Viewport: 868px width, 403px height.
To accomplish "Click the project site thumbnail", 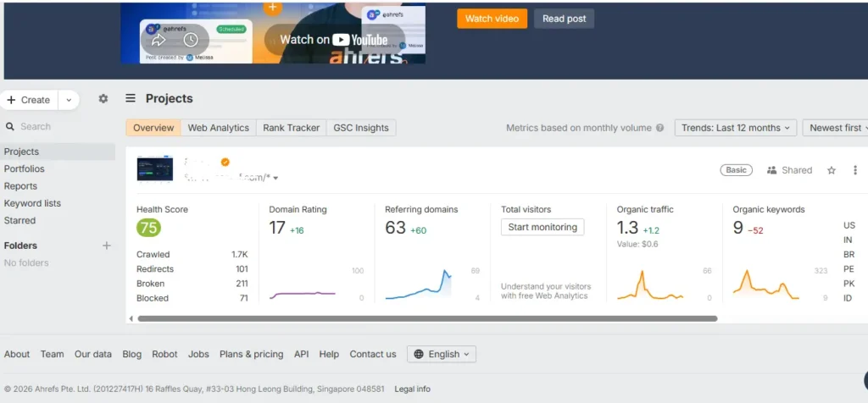I will 155,169.
